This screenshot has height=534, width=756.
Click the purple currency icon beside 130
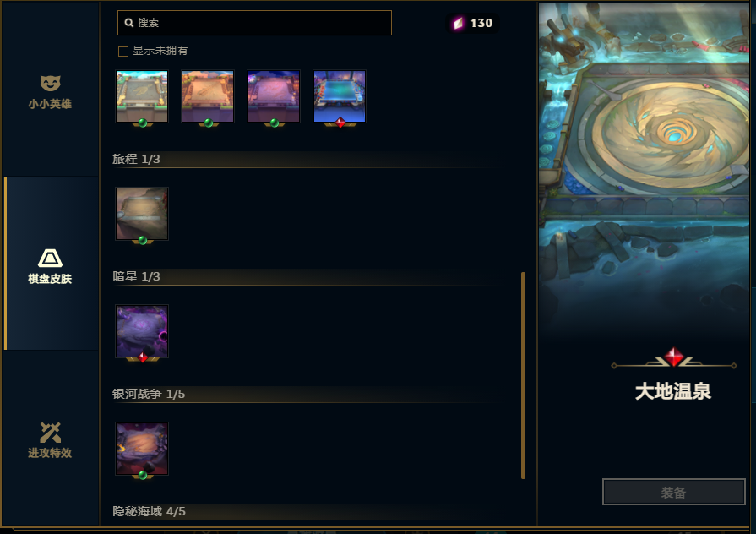click(x=459, y=23)
